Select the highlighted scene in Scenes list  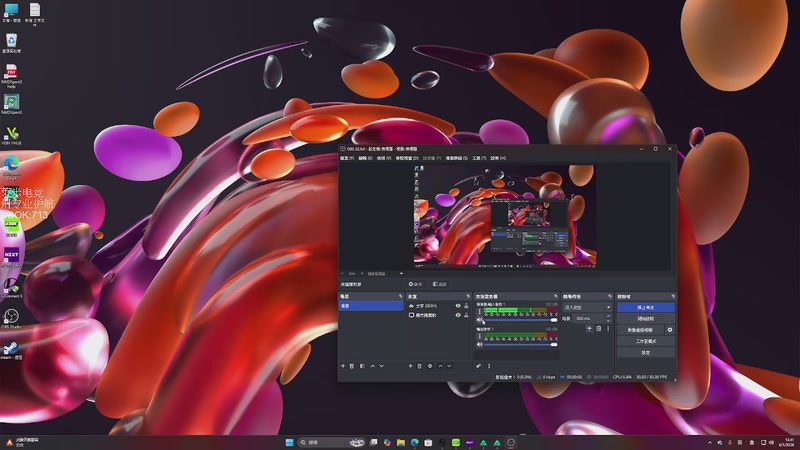371,306
